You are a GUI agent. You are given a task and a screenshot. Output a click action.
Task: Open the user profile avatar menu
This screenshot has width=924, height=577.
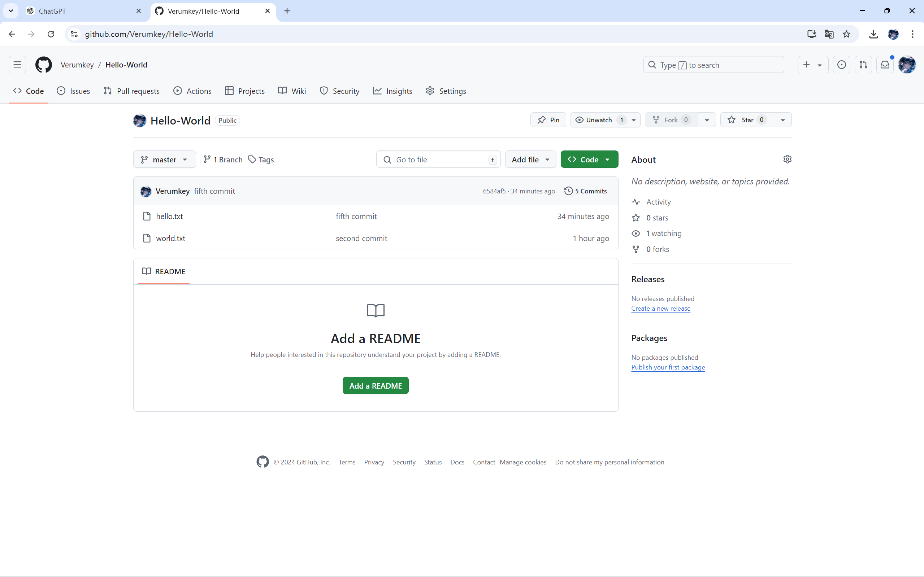point(907,65)
